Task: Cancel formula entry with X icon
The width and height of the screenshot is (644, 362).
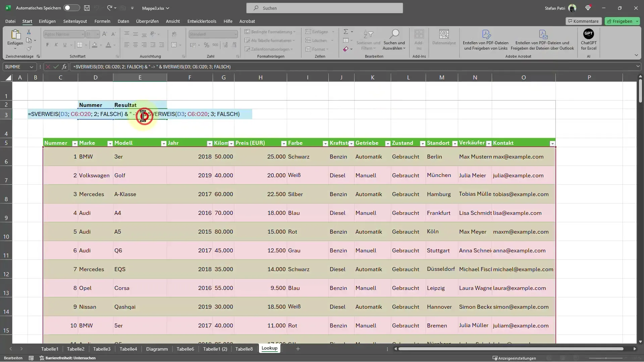Action: click(x=48, y=67)
